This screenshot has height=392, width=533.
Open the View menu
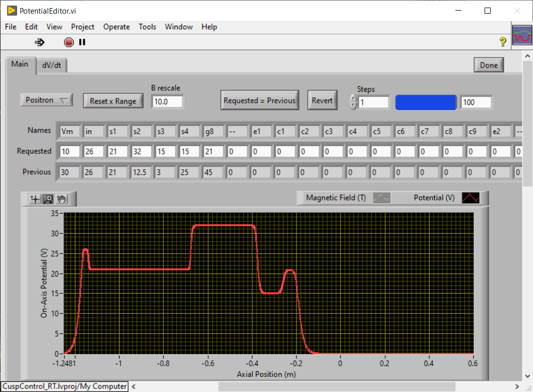point(54,27)
